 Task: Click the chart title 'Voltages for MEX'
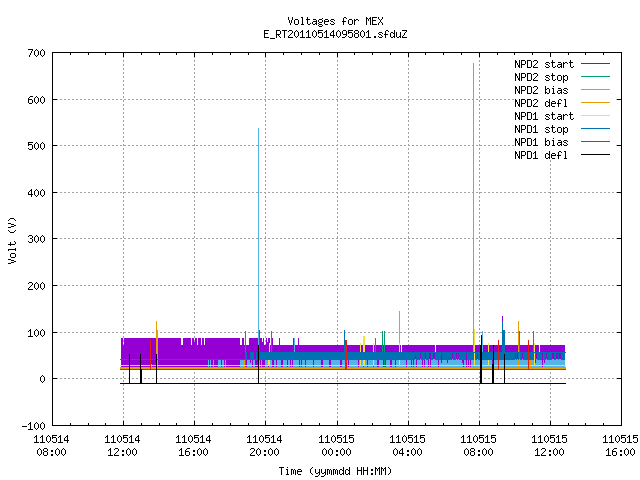[335, 21]
